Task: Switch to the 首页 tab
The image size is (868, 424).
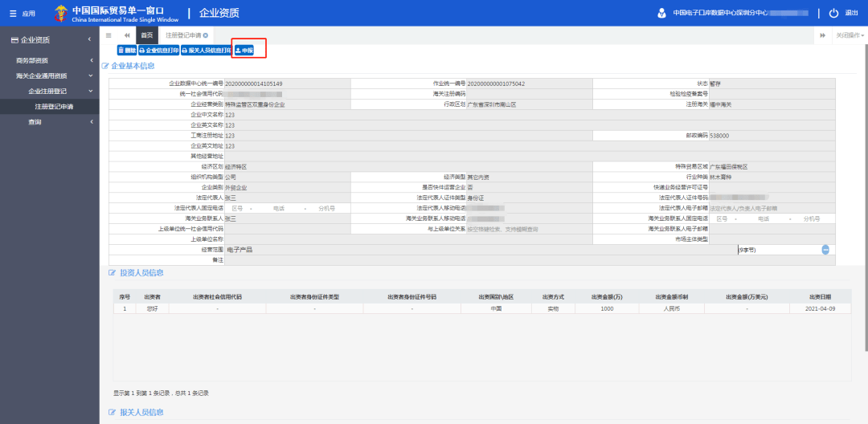Action: [147, 35]
